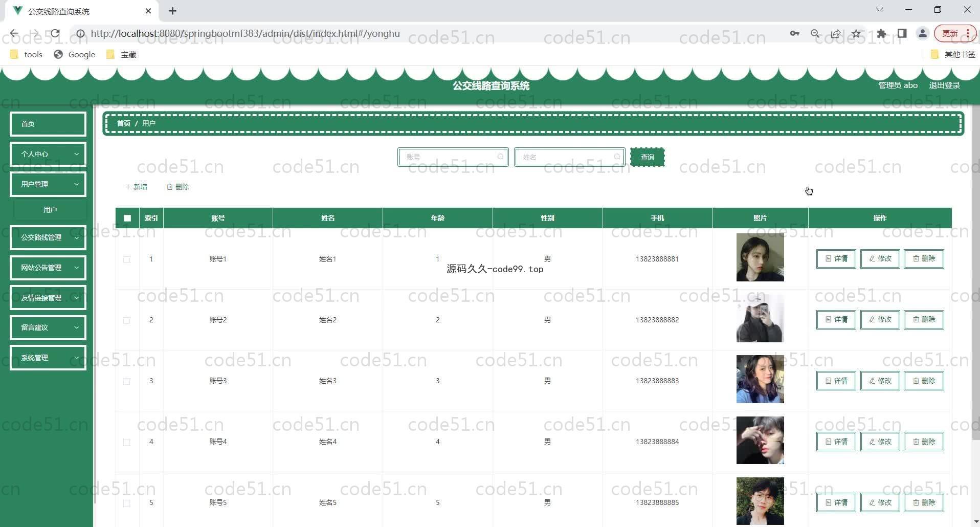Click 退出登录 to log out

pyautogui.click(x=944, y=85)
